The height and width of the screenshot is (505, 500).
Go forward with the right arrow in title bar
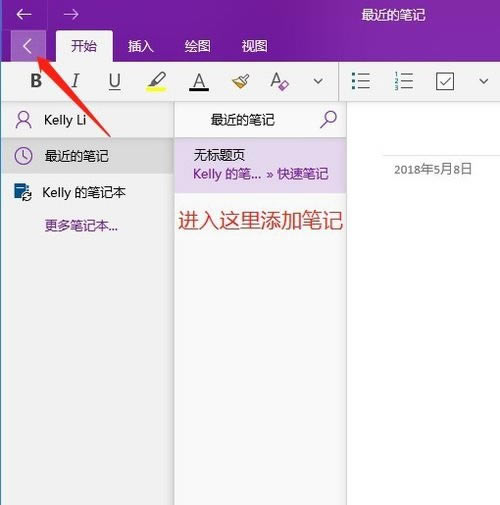(71, 14)
